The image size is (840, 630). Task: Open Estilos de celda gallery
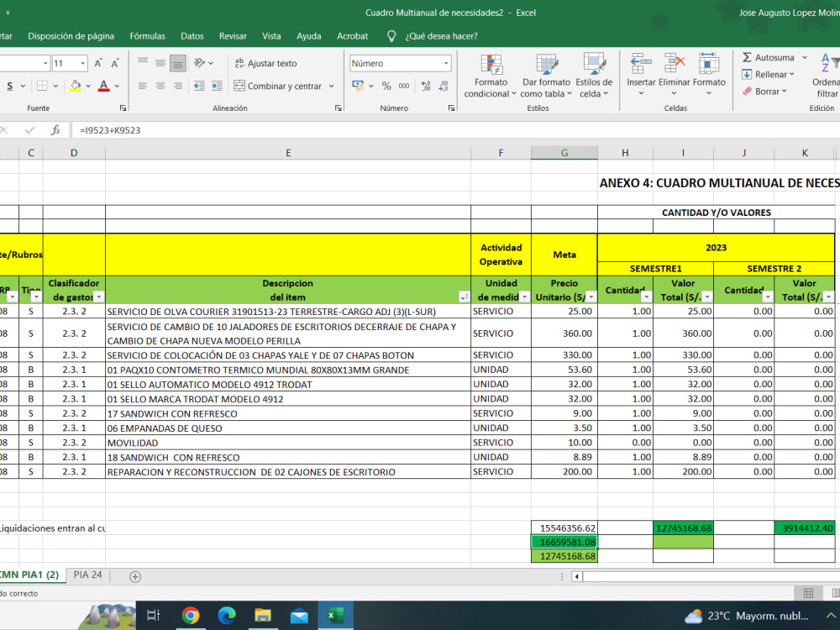coord(594,76)
